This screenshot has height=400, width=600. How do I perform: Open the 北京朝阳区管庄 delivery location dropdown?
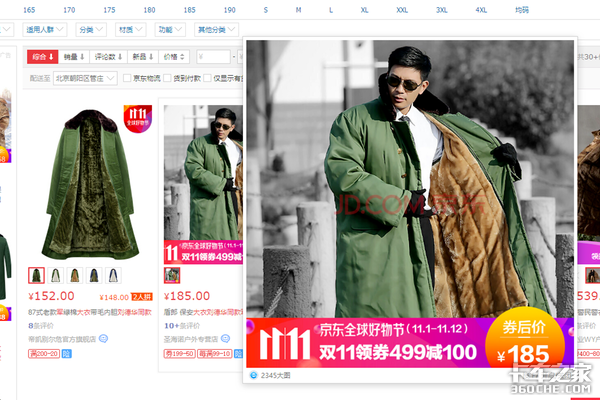click(x=85, y=78)
